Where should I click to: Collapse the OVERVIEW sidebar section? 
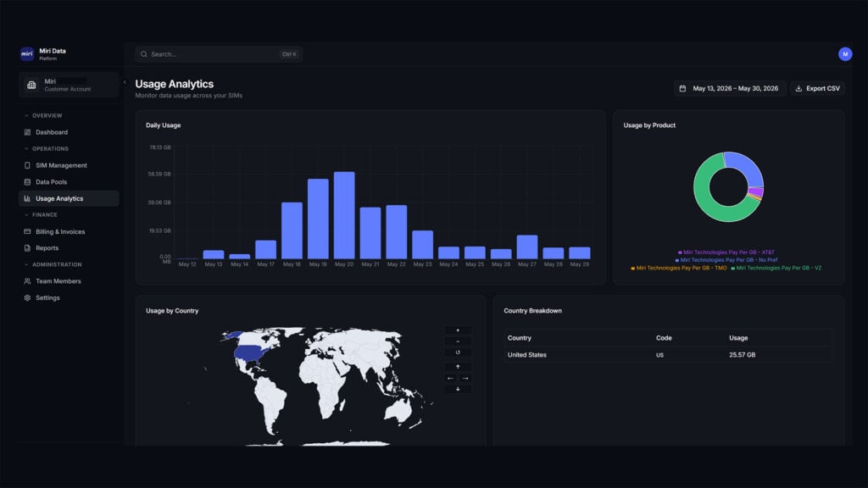click(x=43, y=115)
